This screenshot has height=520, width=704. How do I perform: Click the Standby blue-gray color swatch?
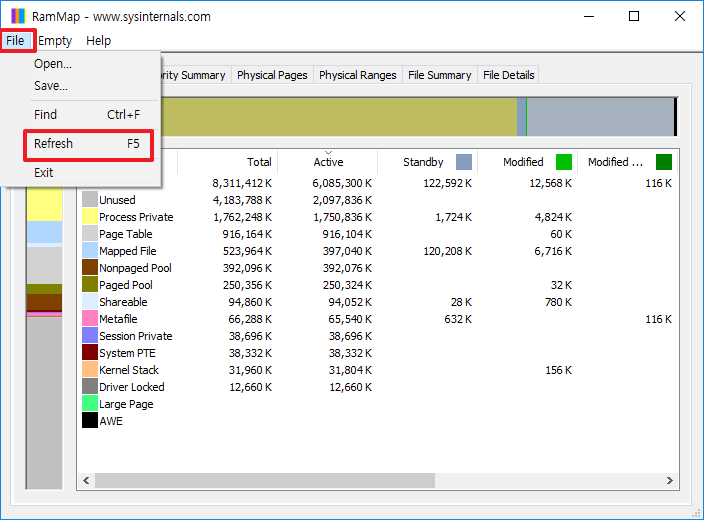coord(464,162)
